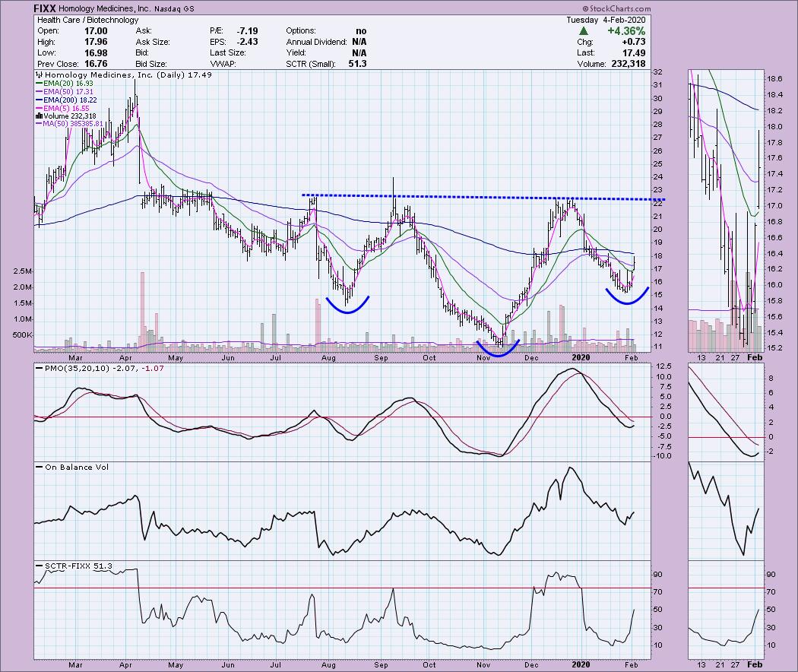The width and height of the screenshot is (798, 672).
Task: Click the SCTR (Small) value 51.3 in header
Action: tap(358, 64)
